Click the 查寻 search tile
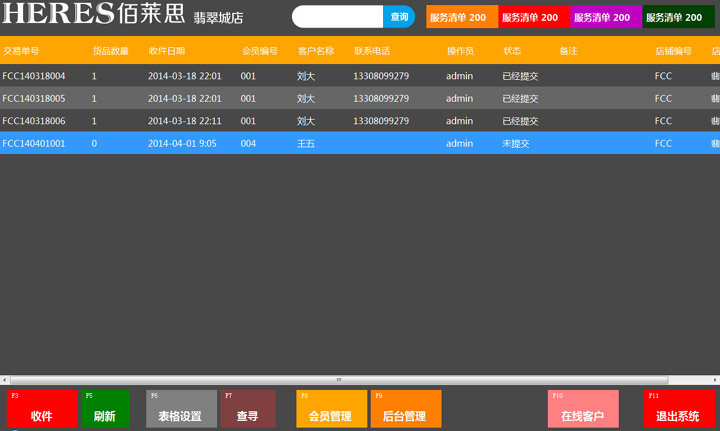The width and height of the screenshot is (720, 431). click(x=247, y=409)
